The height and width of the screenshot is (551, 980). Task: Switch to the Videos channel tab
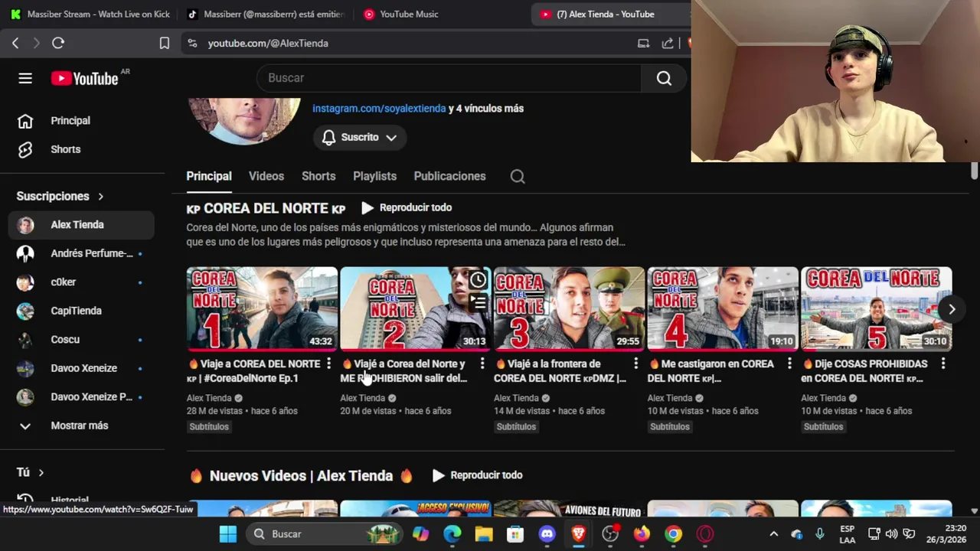click(266, 176)
